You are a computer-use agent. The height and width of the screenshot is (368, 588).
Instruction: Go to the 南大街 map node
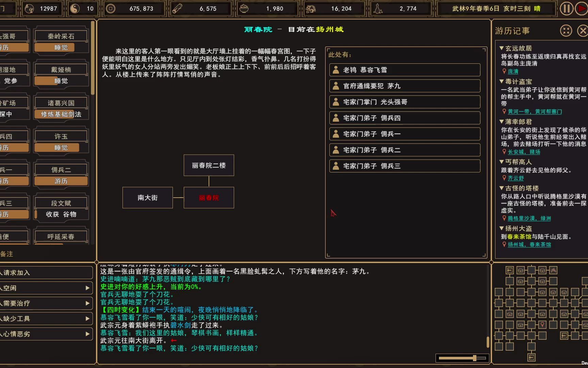pyautogui.click(x=148, y=198)
